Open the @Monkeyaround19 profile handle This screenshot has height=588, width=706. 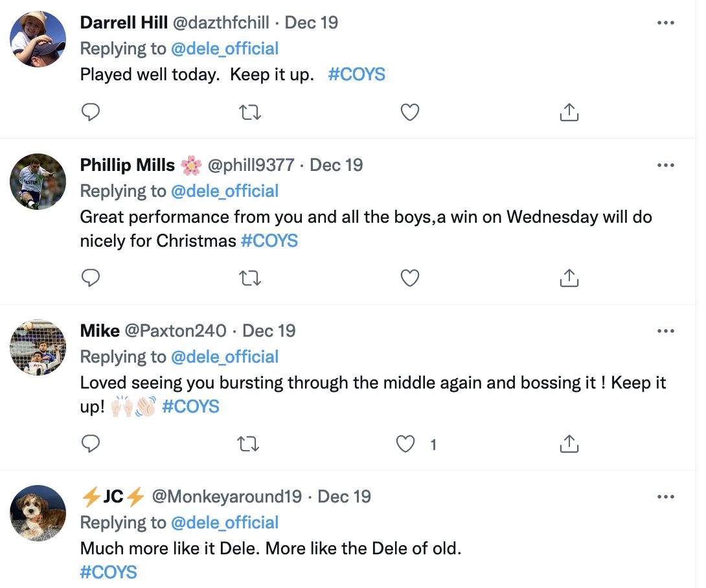coord(227,497)
